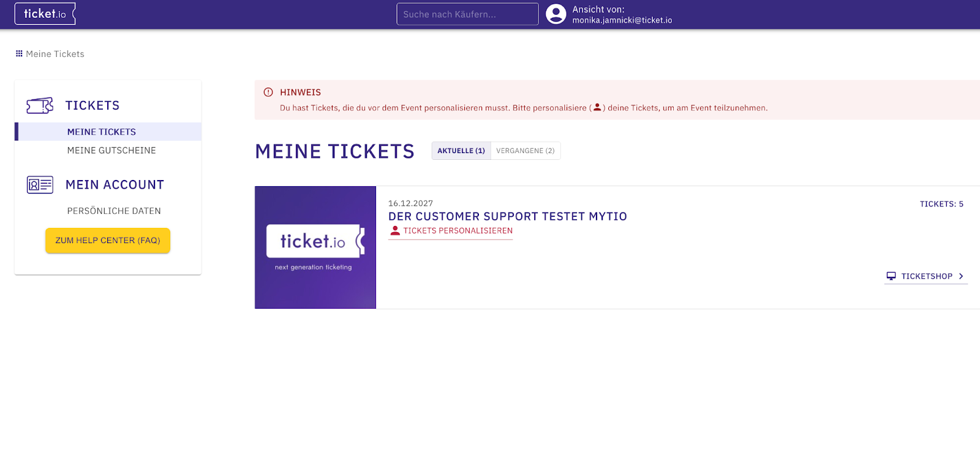The image size is (980, 471).
Task: Click the Suche nach Käufern search field
Action: tap(467, 13)
